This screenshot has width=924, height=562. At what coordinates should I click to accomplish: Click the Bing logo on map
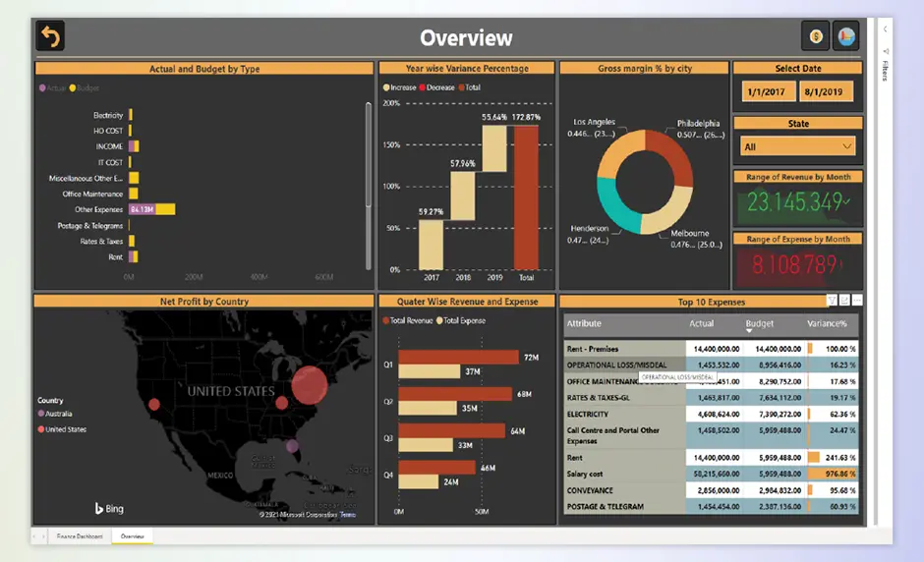click(109, 508)
